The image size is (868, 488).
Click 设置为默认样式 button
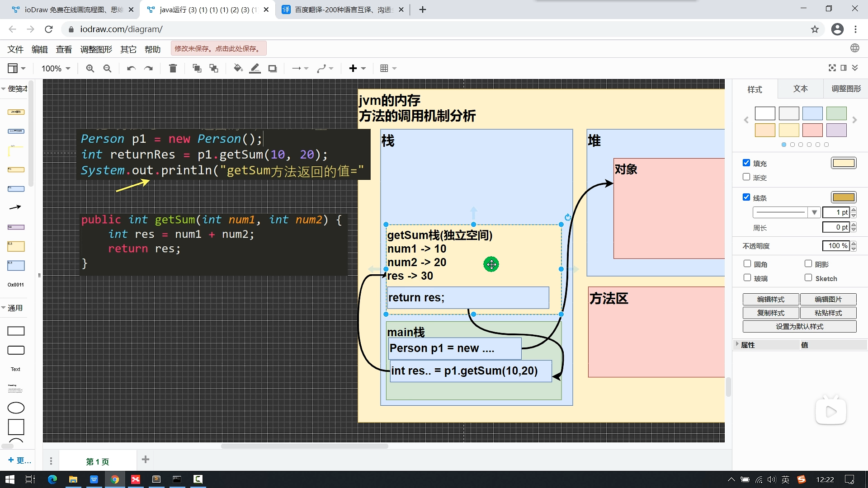coord(799,326)
